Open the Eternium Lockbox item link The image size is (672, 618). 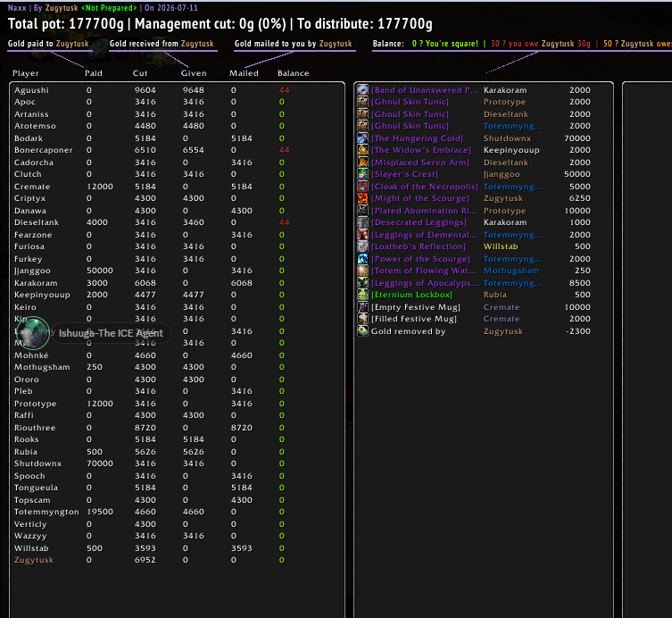[x=411, y=295]
